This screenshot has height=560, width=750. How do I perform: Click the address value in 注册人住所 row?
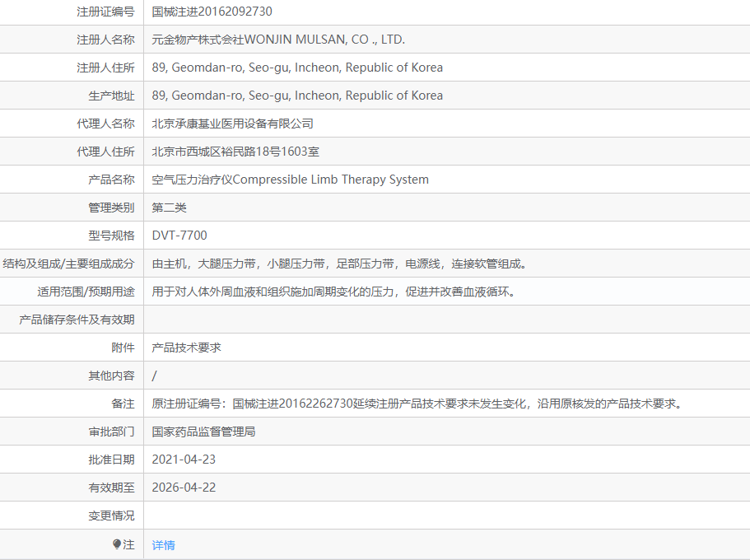297,68
